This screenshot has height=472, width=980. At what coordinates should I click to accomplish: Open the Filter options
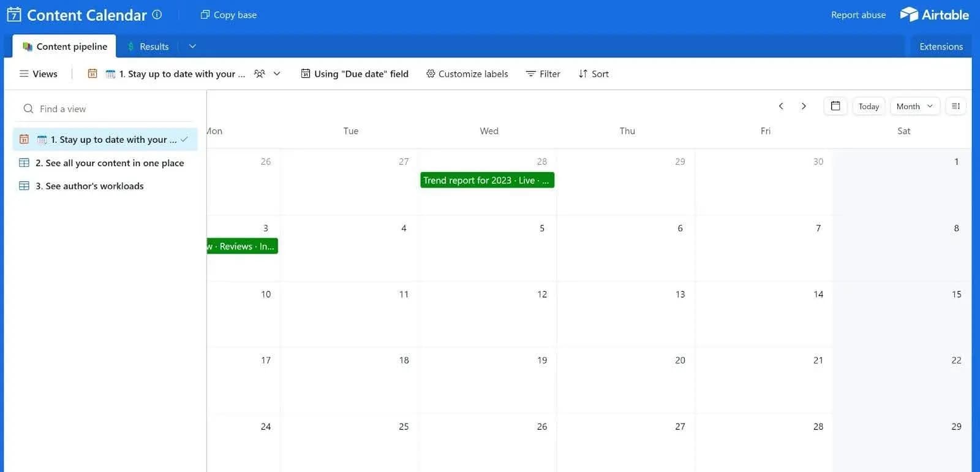(543, 74)
